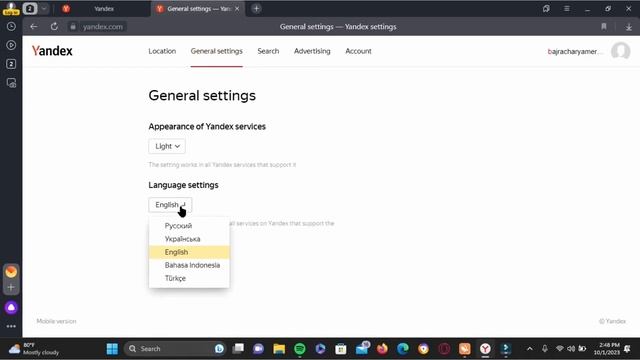Click the © Yandex footer link
This screenshot has width=640, height=360.
[x=612, y=321]
